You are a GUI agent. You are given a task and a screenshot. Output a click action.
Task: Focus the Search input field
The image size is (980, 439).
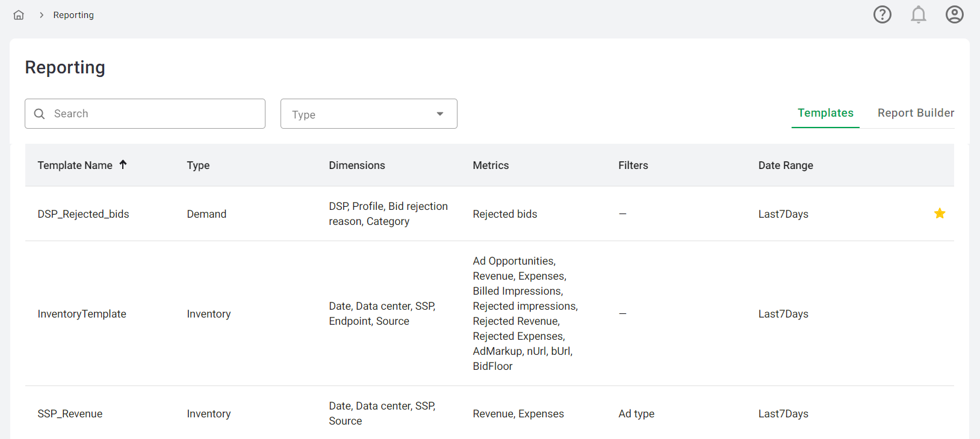click(x=154, y=114)
